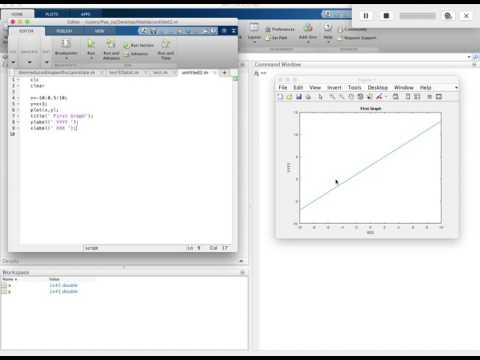This screenshot has width=480, height=360.
Task: Select variable x in the Workspace
Action: 10,285
